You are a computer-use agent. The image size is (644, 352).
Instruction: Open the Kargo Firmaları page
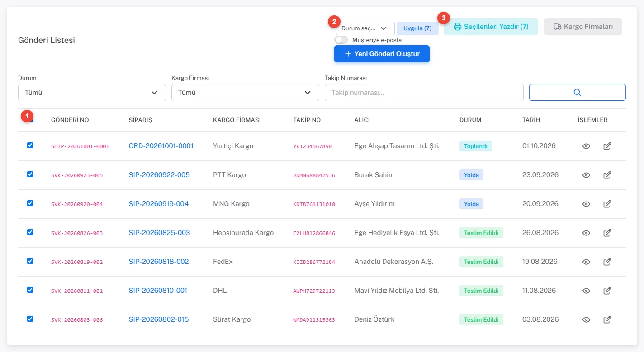583,27
